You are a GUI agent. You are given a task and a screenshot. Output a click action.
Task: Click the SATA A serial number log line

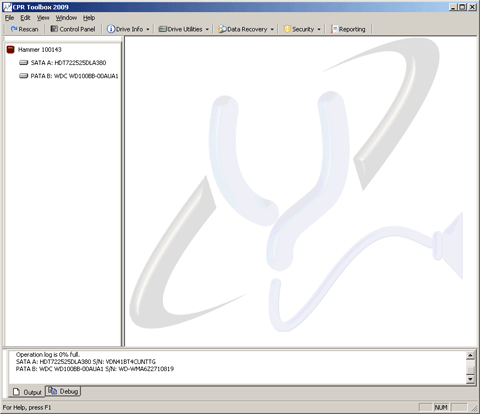[86, 362]
